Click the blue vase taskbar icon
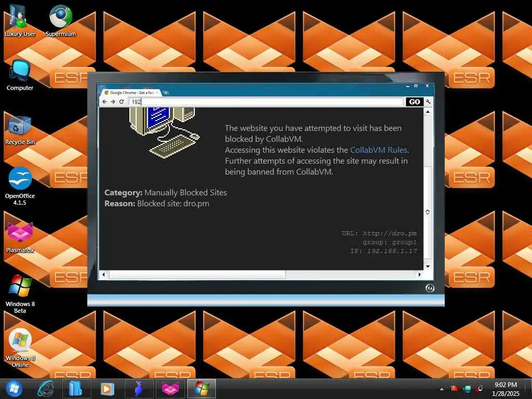This screenshot has height=399, width=532. pyautogui.click(x=138, y=389)
